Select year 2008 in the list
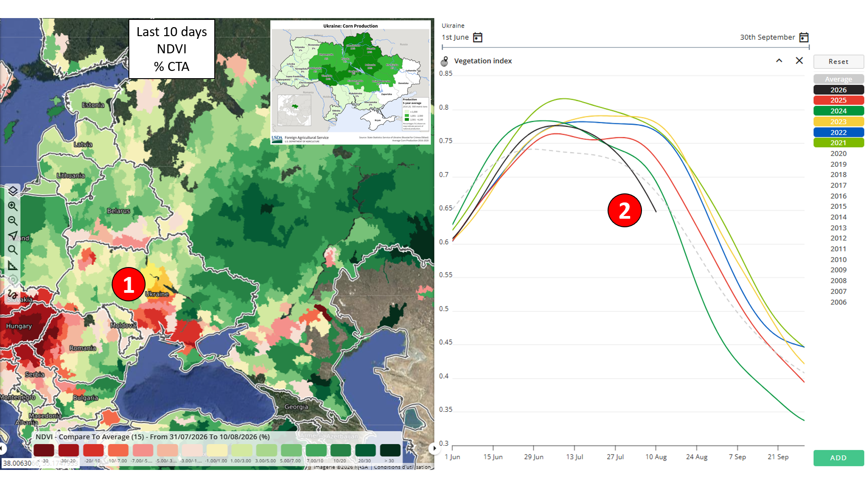868x488 pixels. [839, 281]
